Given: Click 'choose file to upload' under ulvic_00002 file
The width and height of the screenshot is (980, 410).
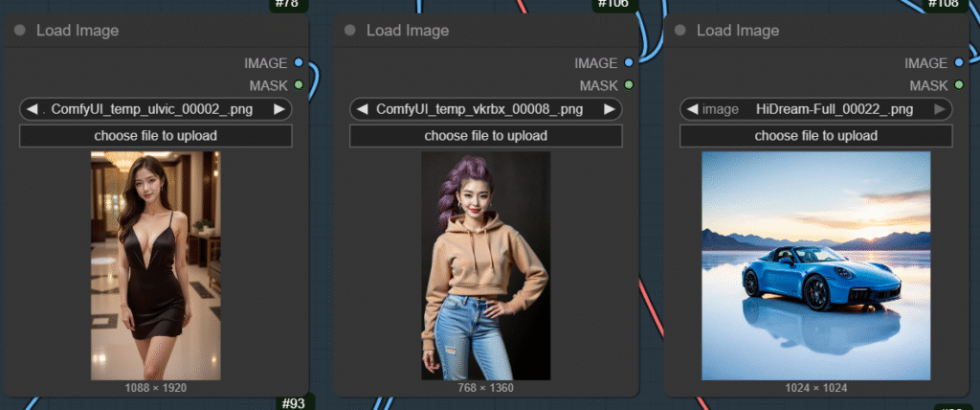Looking at the screenshot, I should click(155, 136).
